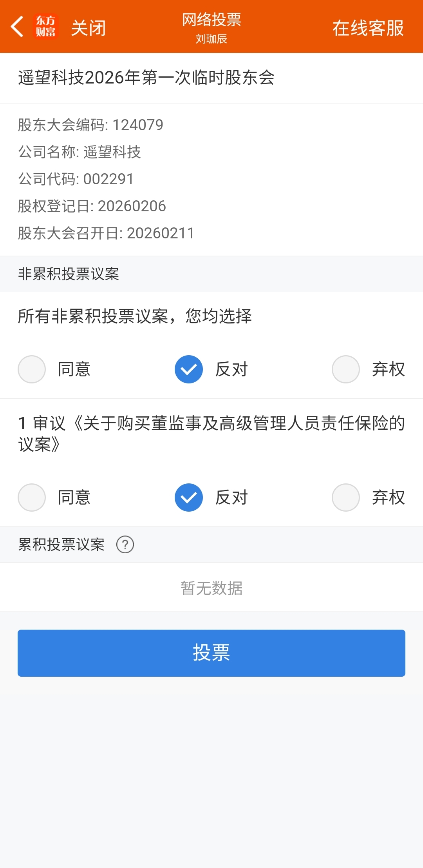The image size is (423, 868).
Task: Tap the 股东大会编码 124079 line
Action: [90, 125]
